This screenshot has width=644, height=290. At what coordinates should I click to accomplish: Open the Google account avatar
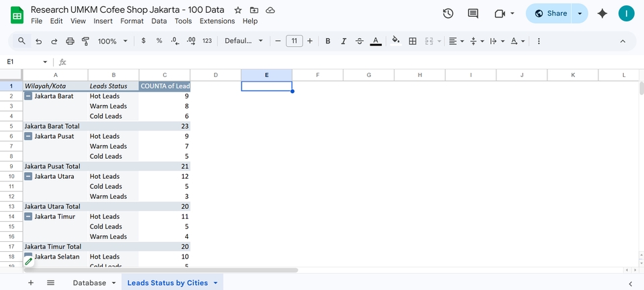(627, 13)
